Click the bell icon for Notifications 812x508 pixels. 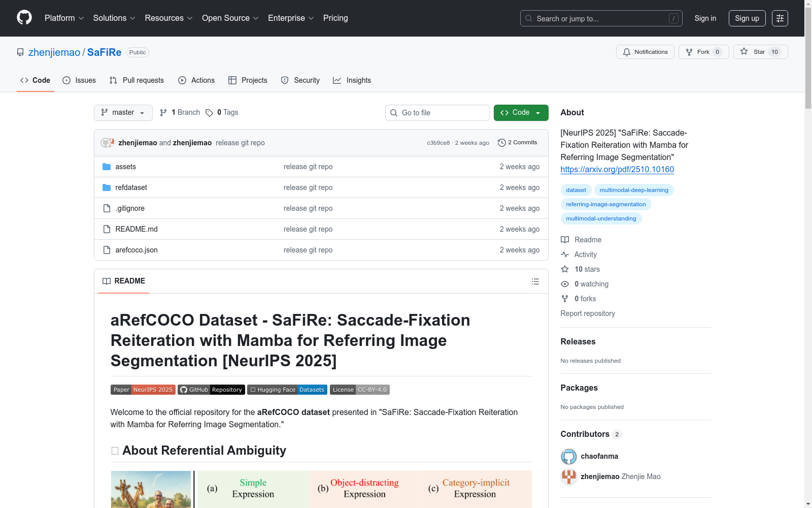pyautogui.click(x=627, y=52)
